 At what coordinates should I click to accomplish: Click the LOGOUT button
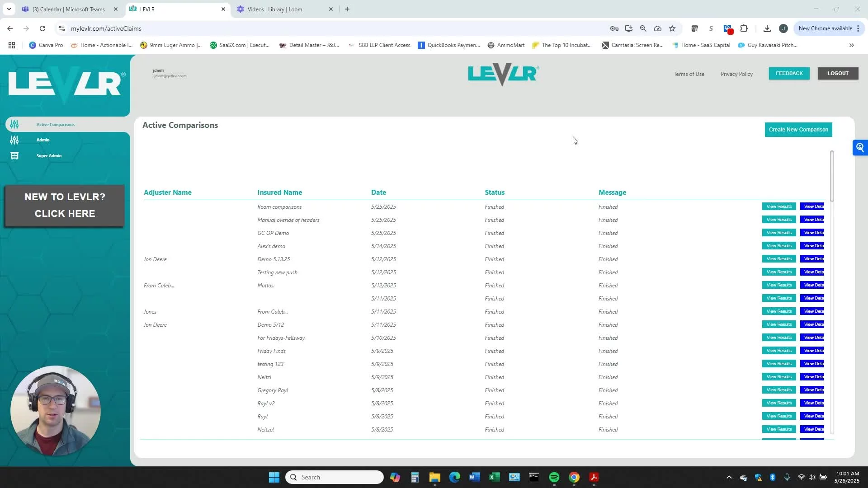point(838,73)
